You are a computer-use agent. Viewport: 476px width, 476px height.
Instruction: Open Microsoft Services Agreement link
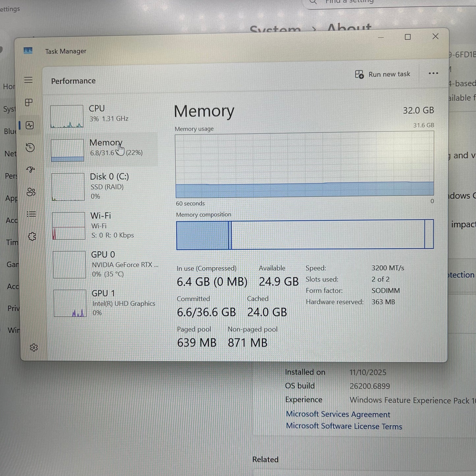(x=338, y=414)
